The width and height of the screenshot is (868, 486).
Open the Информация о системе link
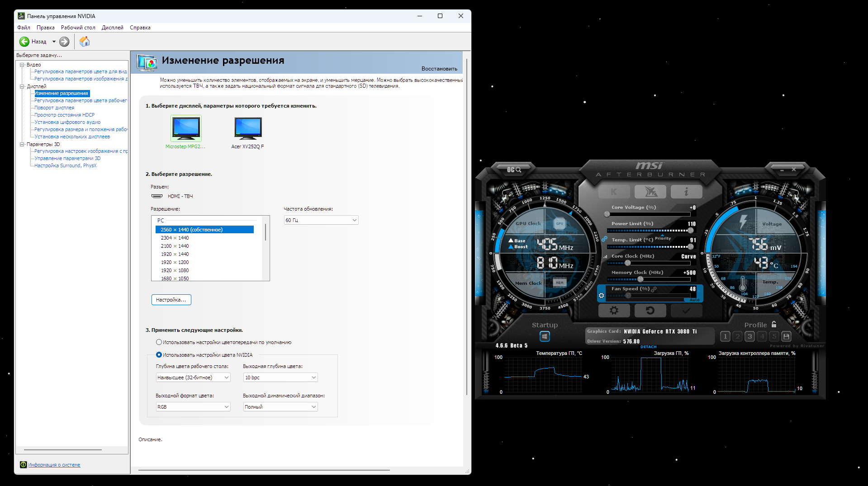(54, 465)
